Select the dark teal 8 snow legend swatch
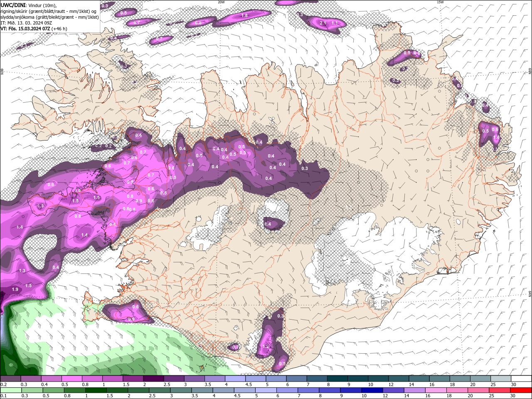The height and width of the screenshot is (399, 532). pos(337,379)
